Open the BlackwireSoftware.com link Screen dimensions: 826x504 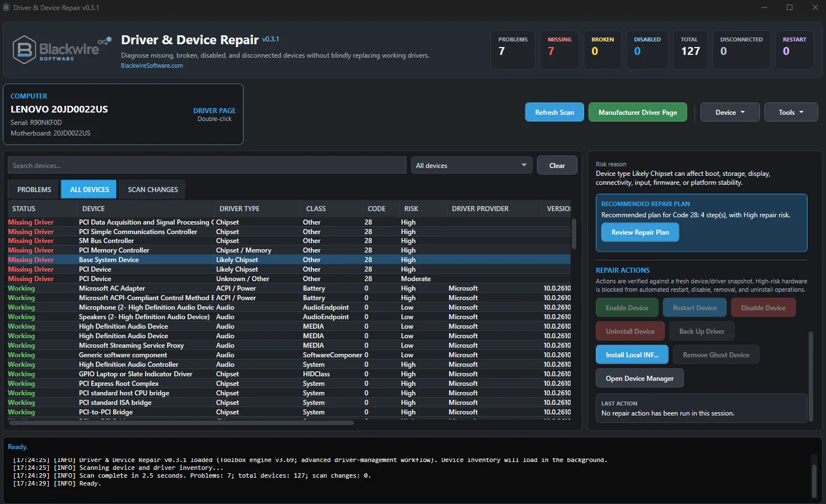pyautogui.click(x=152, y=66)
